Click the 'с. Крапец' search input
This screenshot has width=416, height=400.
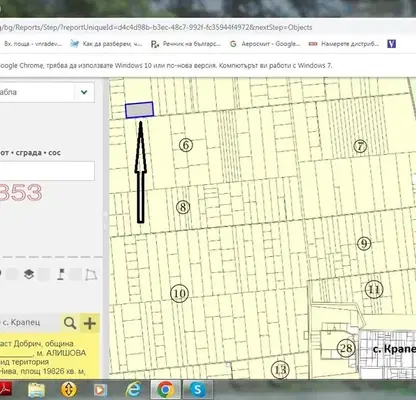pos(30,323)
